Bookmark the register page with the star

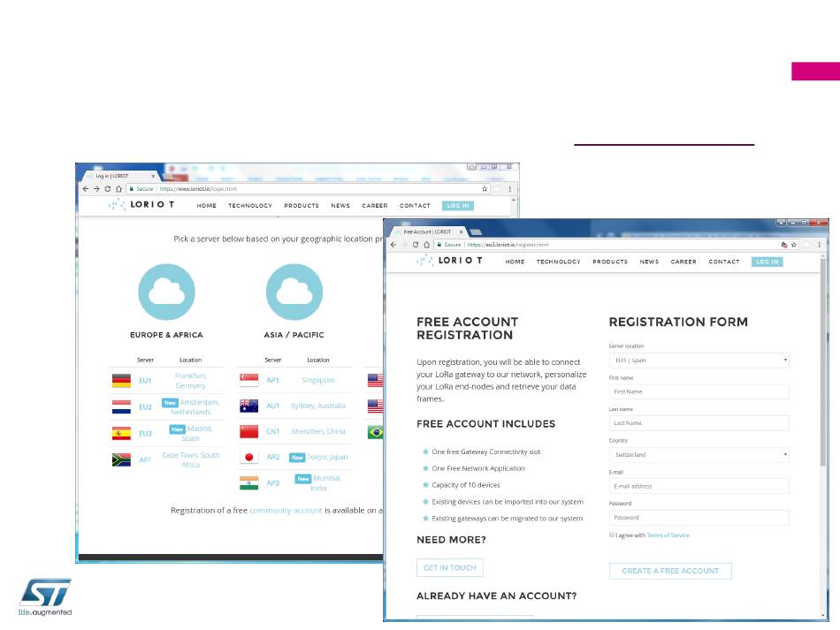tap(794, 245)
